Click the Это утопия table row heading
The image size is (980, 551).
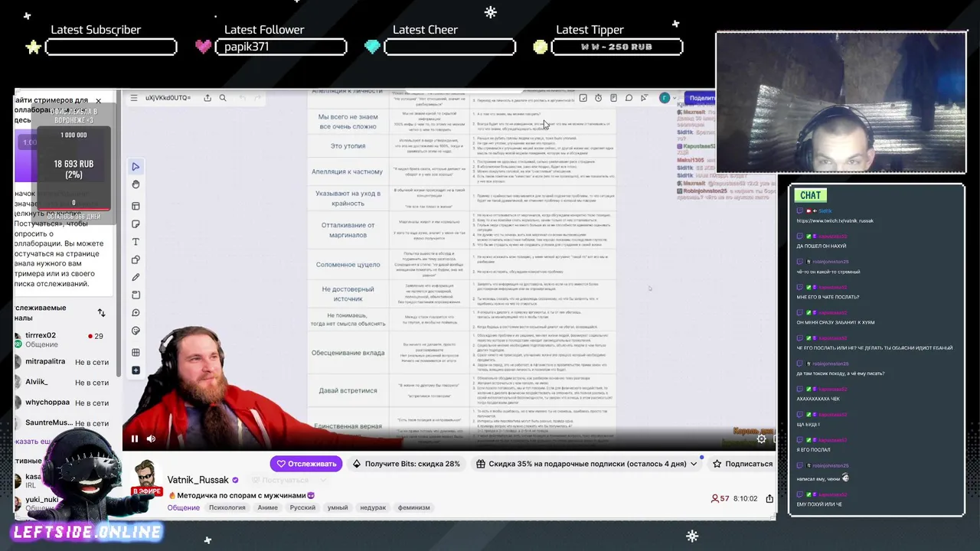coord(348,145)
